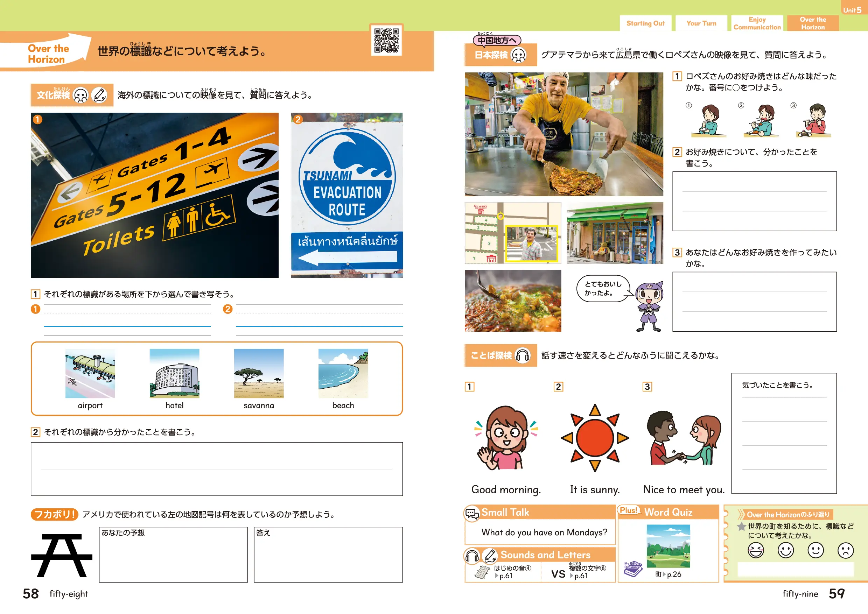Click the QR code in the header
Viewport: 868px width, 614px height.
coord(386,40)
